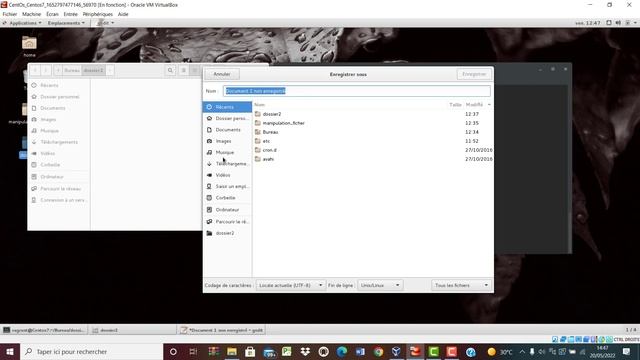Toggle sort order via the Modifié column header
Screen dimensions: 640x360
click(x=478, y=105)
